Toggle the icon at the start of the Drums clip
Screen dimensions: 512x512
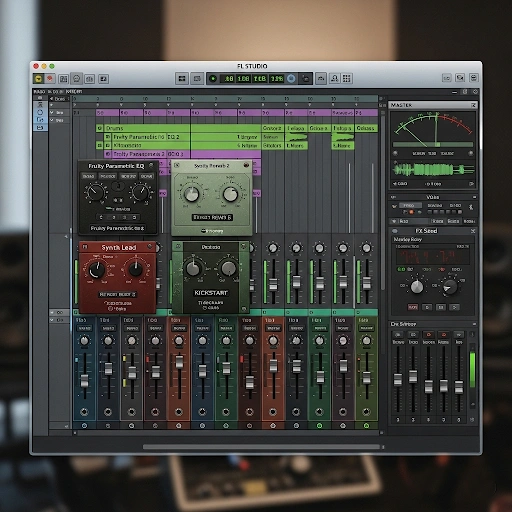point(100,128)
